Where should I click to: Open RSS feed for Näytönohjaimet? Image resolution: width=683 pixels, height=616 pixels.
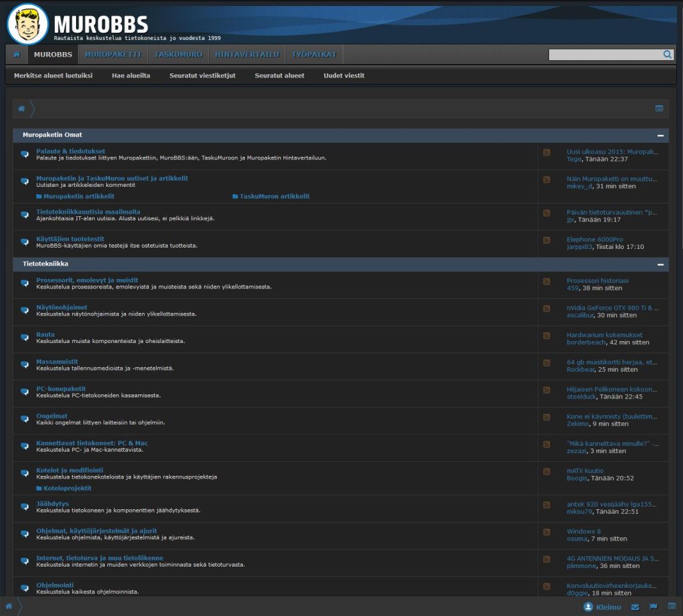(546, 308)
